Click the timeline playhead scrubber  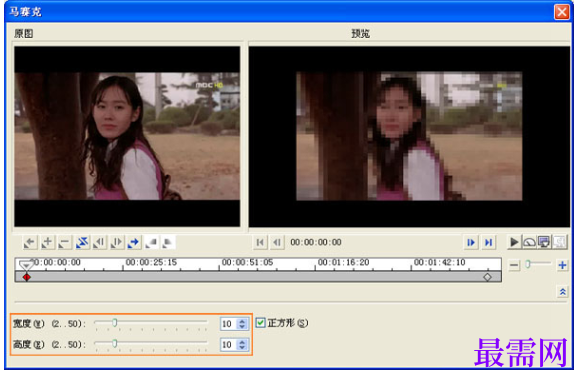(26, 265)
